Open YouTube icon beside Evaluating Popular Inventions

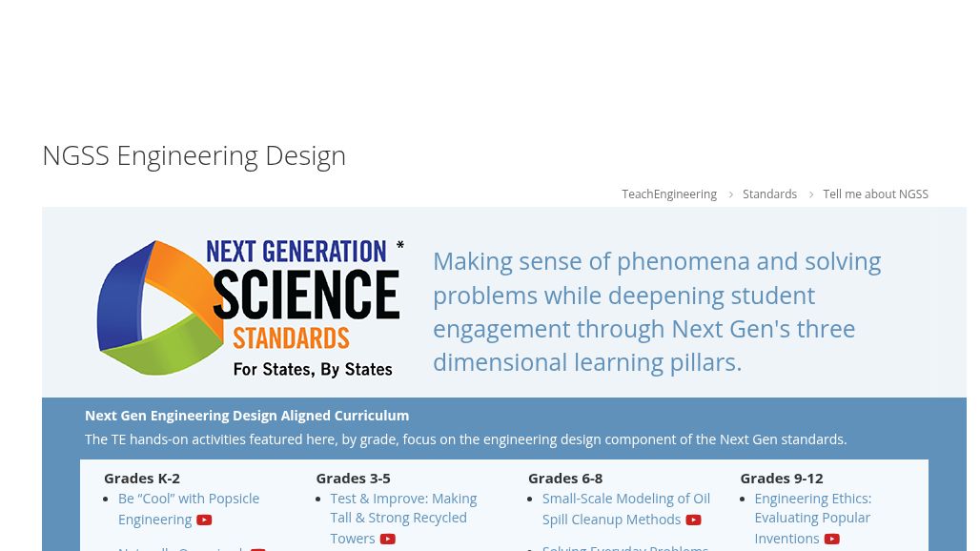pyautogui.click(x=832, y=539)
